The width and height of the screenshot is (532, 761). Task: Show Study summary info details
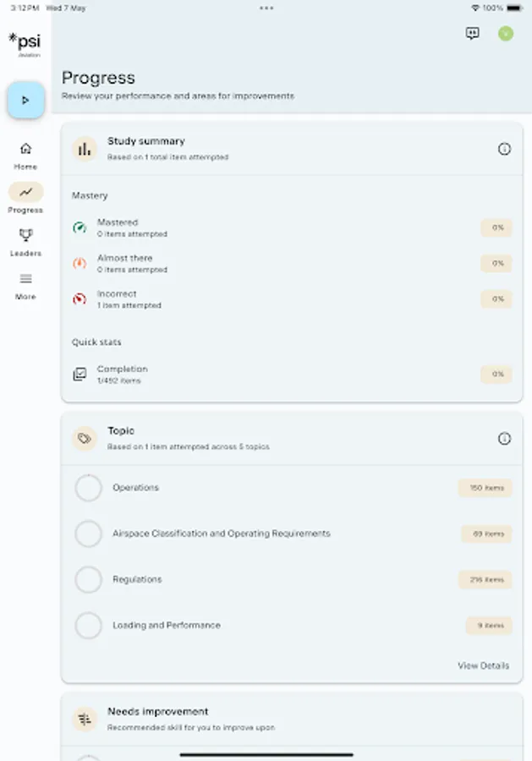pos(504,149)
